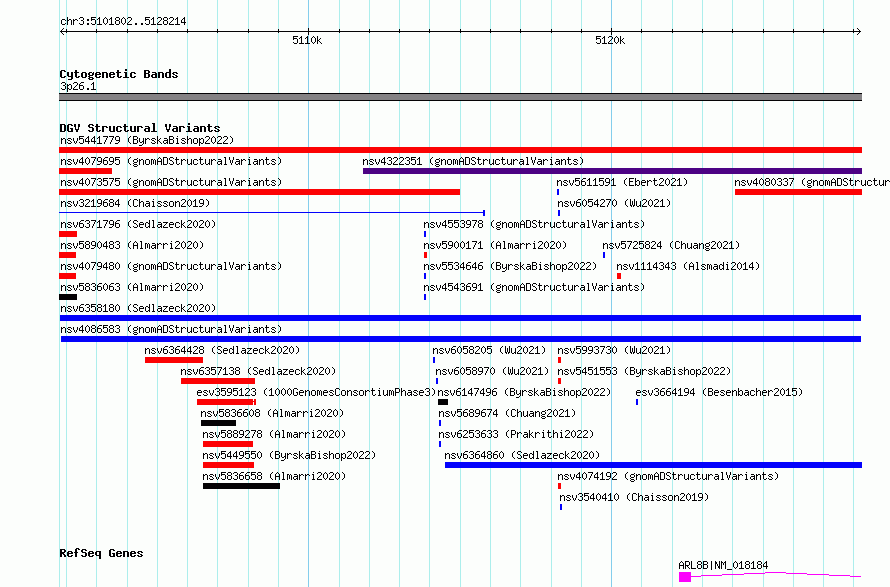Select red nsv6364428 variant bar
This screenshot has width=890, height=587.
click(174, 360)
